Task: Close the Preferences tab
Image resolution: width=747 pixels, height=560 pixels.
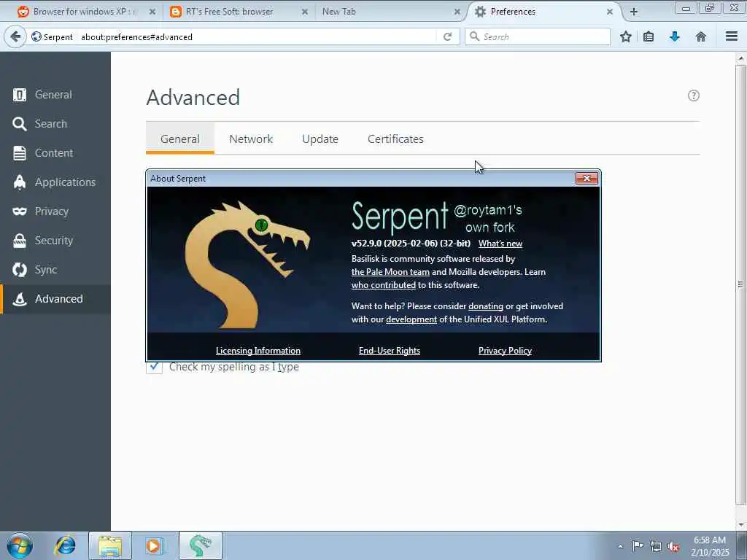Action: click(x=609, y=12)
